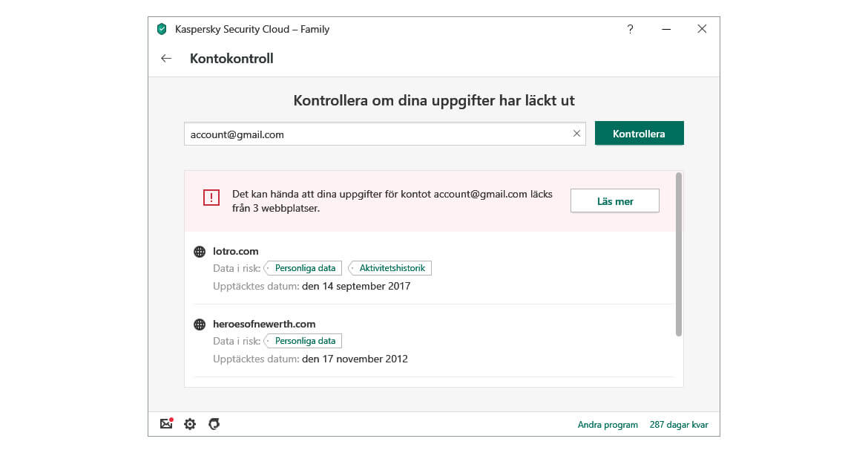
Task: Open help via the question mark icon
Action: (630, 30)
